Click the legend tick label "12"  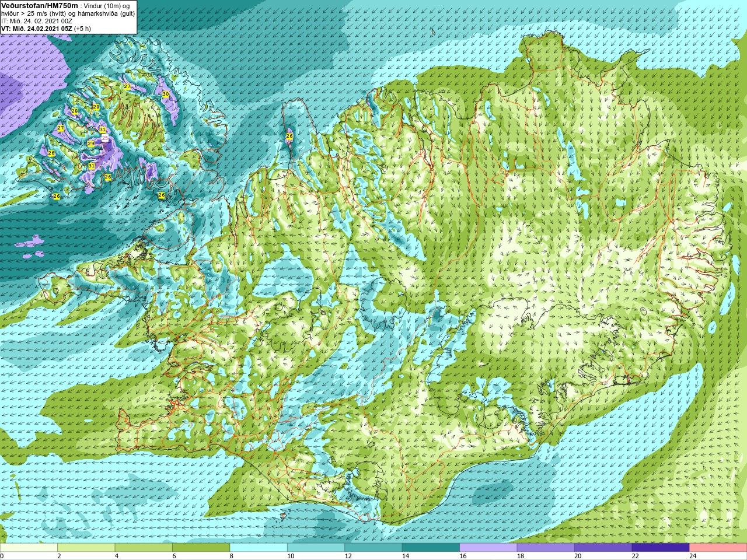pos(348,556)
